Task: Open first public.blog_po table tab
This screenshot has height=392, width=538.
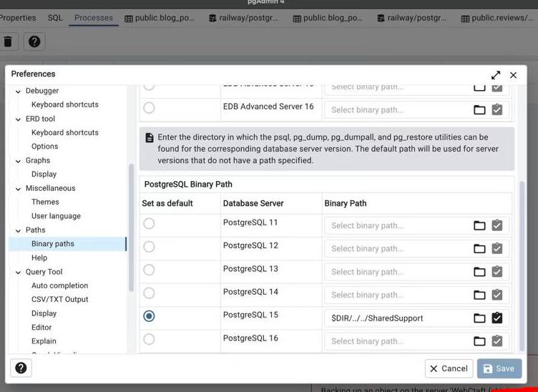Action: (x=160, y=18)
